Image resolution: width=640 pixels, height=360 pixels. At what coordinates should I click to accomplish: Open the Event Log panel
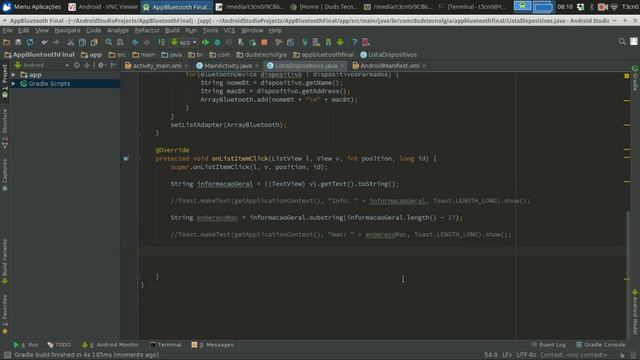(x=549, y=345)
